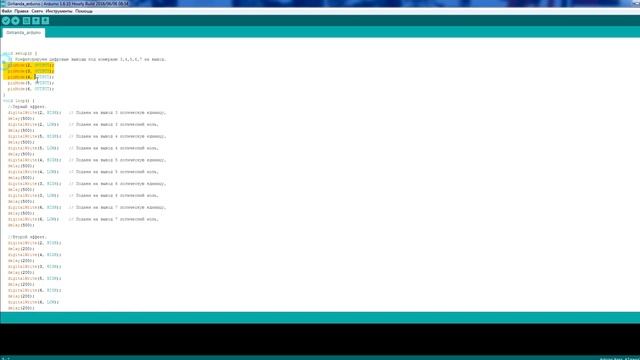Click the '//Первый эффект' comment line
This screenshot has width=640, height=360.
pyautogui.click(x=27, y=107)
